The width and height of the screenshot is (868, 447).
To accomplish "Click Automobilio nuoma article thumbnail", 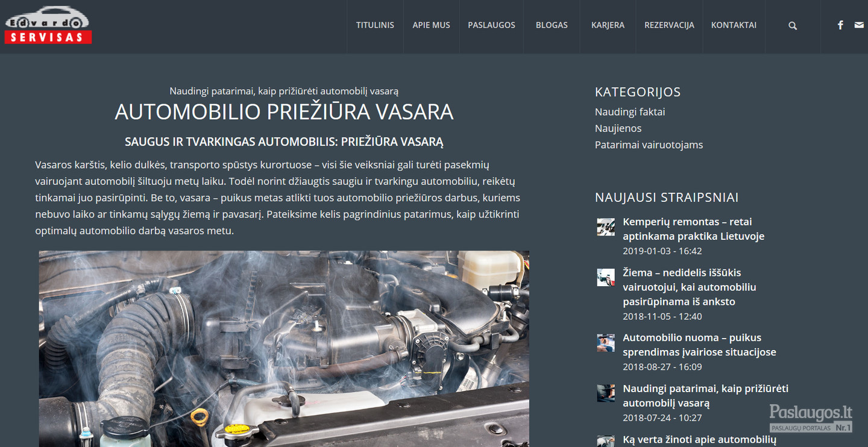I will pyautogui.click(x=606, y=343).
